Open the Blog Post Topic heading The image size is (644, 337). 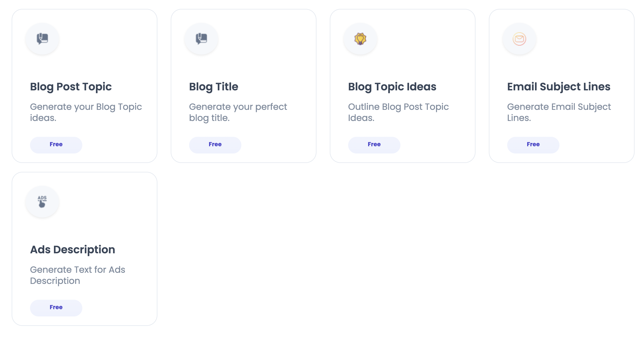point(71,87)
